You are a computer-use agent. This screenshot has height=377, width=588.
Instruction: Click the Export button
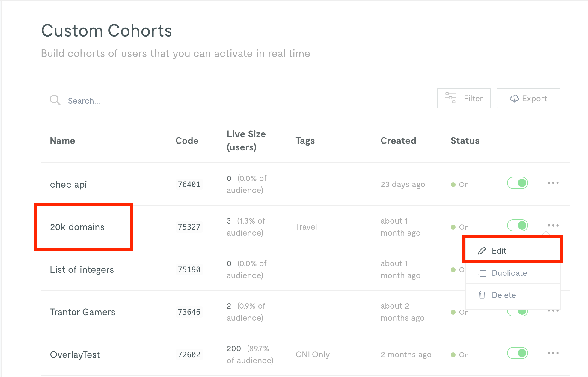(x=528, y=98)
